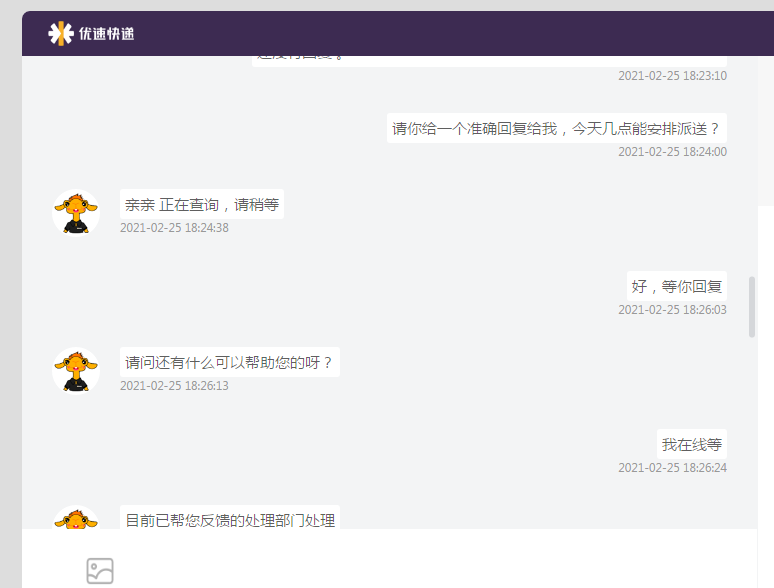Image resolution: width=774 pixels, height=588 pixels.
Task: Click timestamp 2021-02-25 18:26:13
Action: click(174, 386)
